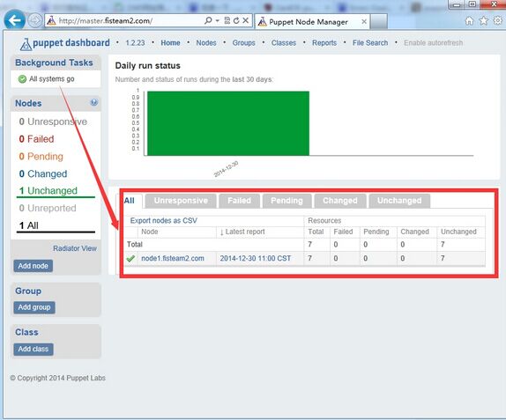
Task: Open a new blank browser tab
Action: 379,22
